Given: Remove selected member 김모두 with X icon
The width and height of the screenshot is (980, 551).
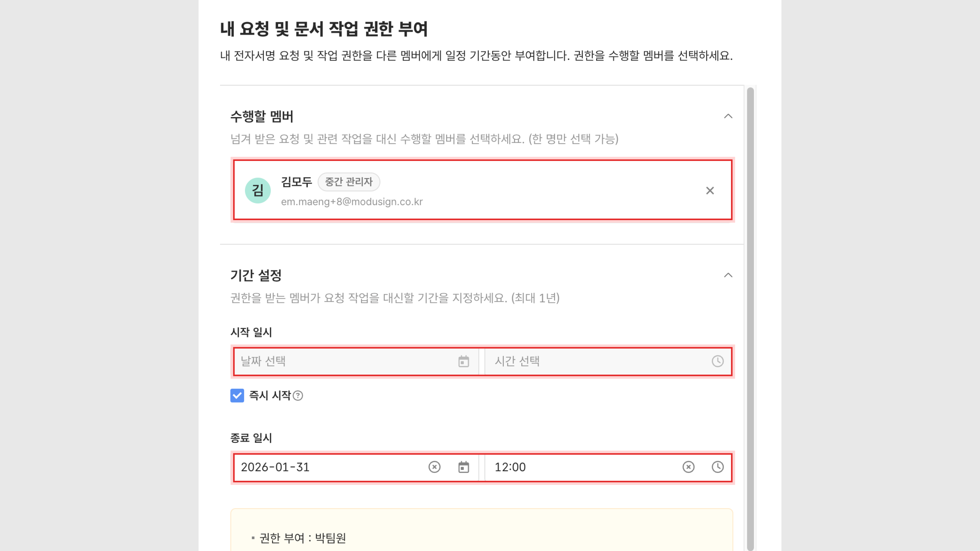Looking at the screenshot, I should pos(709,191).
